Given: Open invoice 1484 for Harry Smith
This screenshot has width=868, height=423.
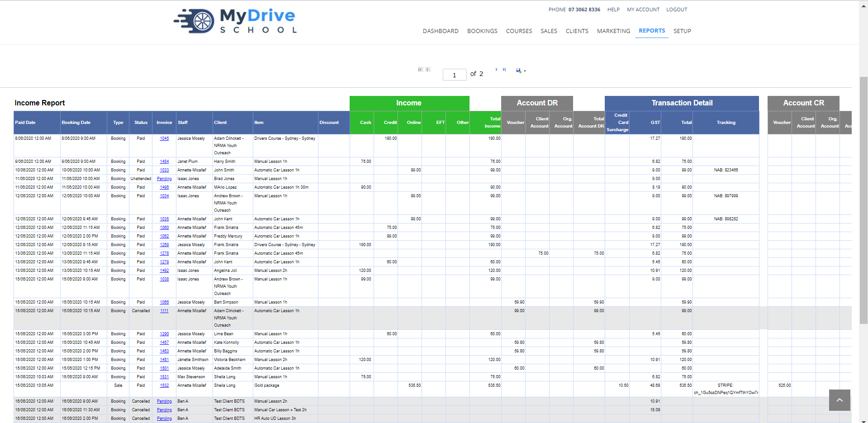Looking at the screenshot, I should pyautogui.click(x=164, y=162).
